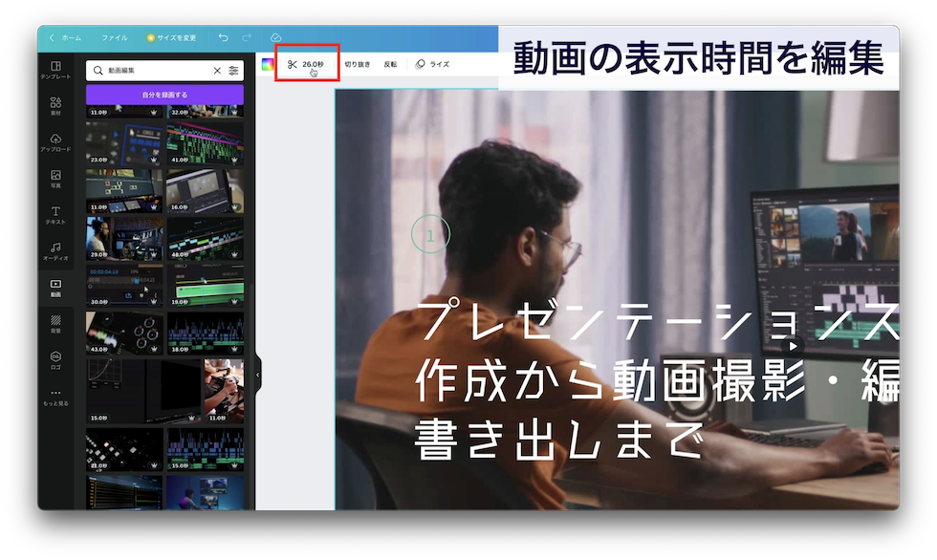The image size is (937, 560).
Task: Click the scissors trim icon showing 26.0秒
Action: pyautogui.click(x=306, y=64)
